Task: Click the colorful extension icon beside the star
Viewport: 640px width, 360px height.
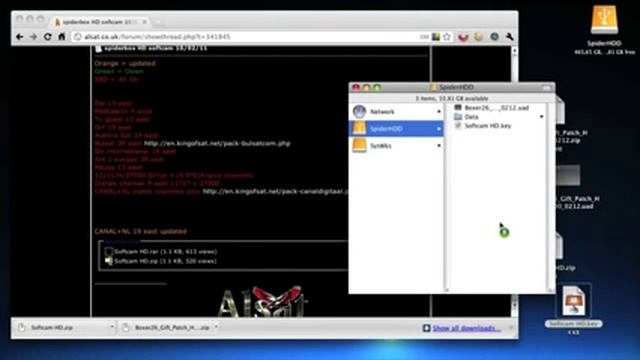Action: [436, 37]
